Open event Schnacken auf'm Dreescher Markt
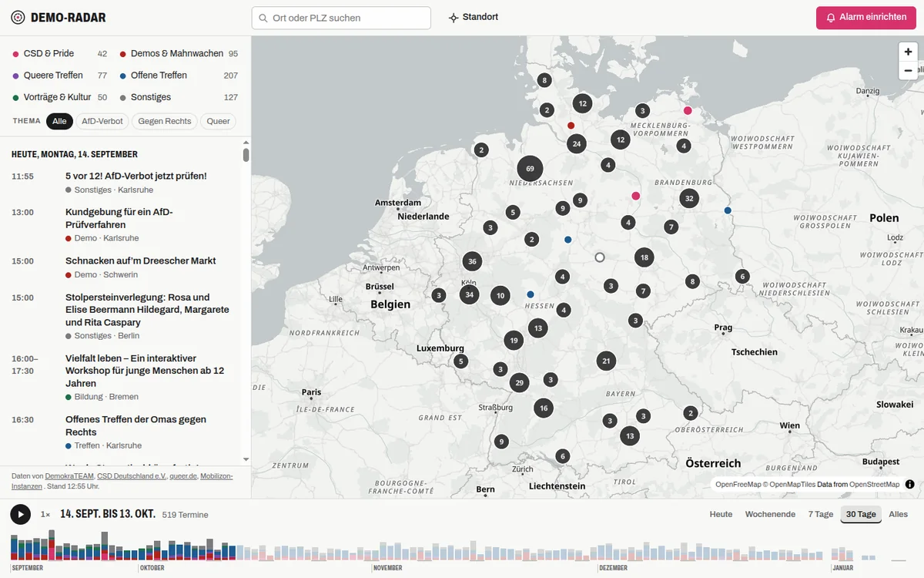 (x=126, y=267)
